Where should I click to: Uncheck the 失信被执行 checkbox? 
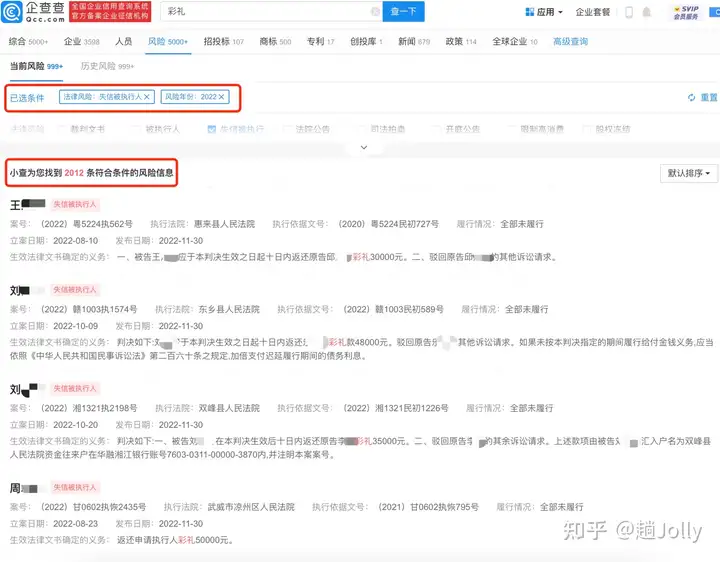click(x=212, y=129)
